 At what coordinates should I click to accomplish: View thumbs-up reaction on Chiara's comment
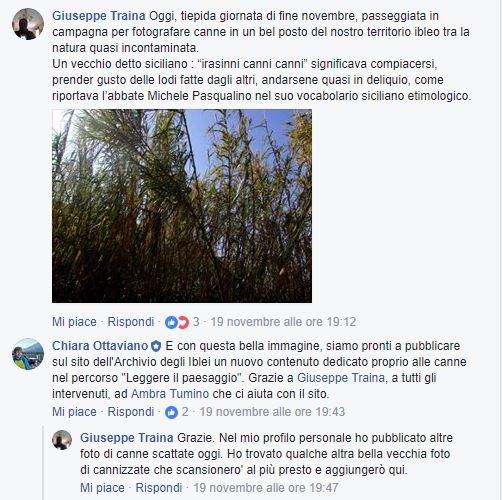tap(171, 412)
